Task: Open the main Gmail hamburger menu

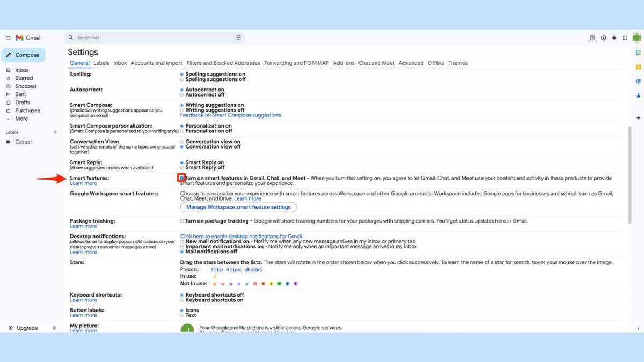Action: pyautogui.click(x=8, y=38)
